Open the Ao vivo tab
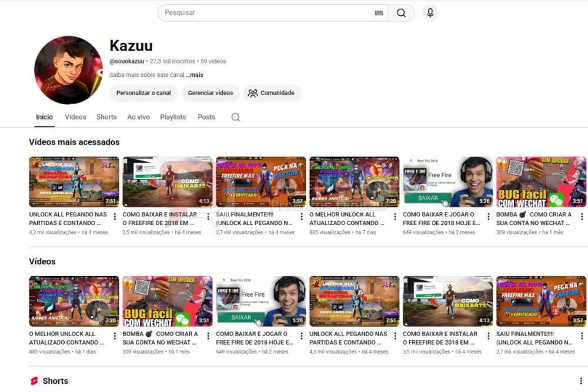 point(138,117)
